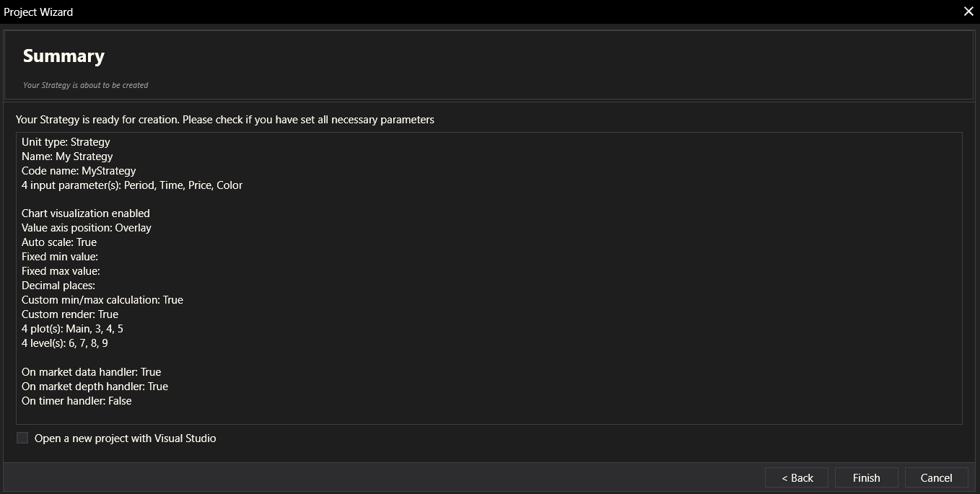Close the Project Wizard window
980x494 pixels.
(968, 12)
